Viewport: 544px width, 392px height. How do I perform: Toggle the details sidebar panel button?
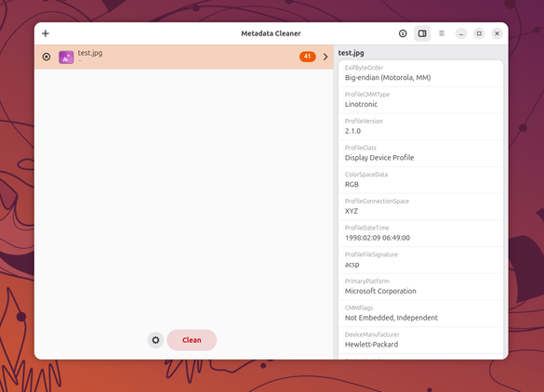coord(422,33)
